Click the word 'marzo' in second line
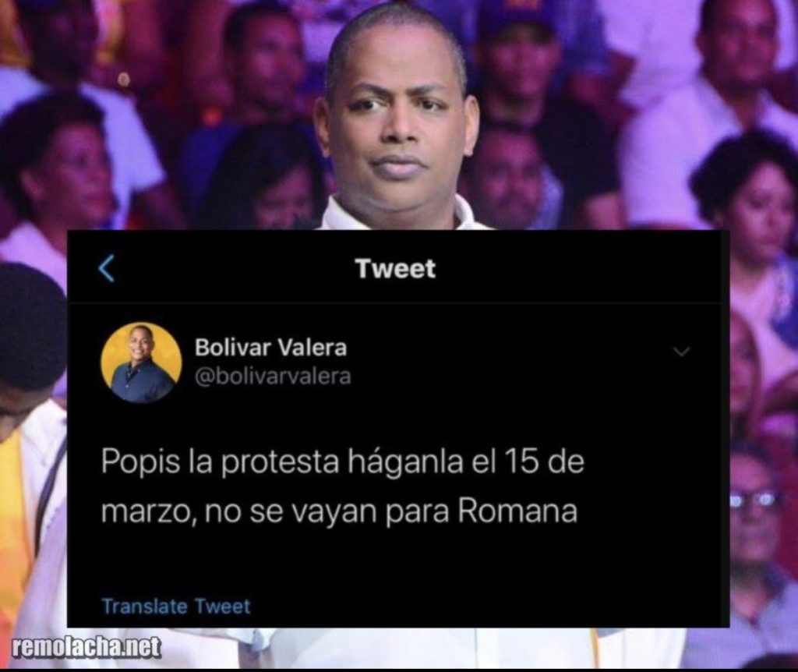 (146, 512)
